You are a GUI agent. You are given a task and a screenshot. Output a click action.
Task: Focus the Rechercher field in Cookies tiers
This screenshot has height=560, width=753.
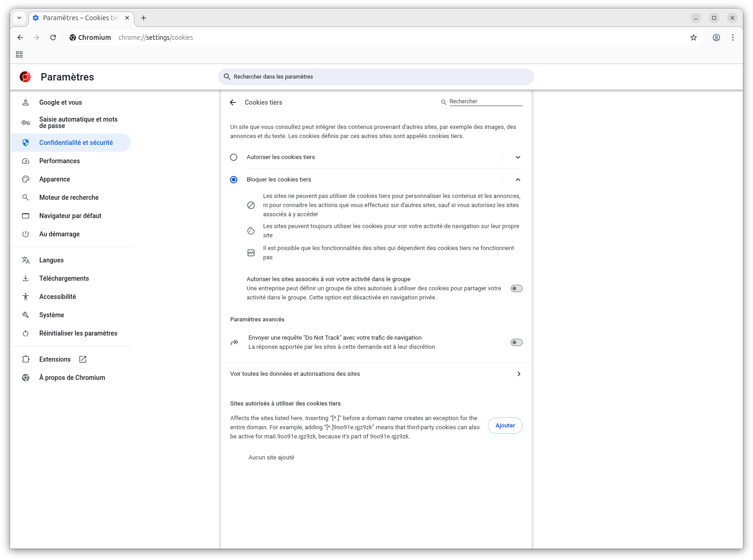point(485,101)
